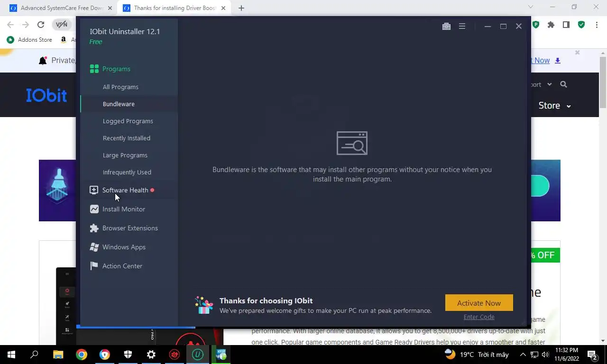Open the hamburger options menu in IObit Uninstaller
This screenshot has height=364, width=607.
pyautogui.click(x=462, y=27)
